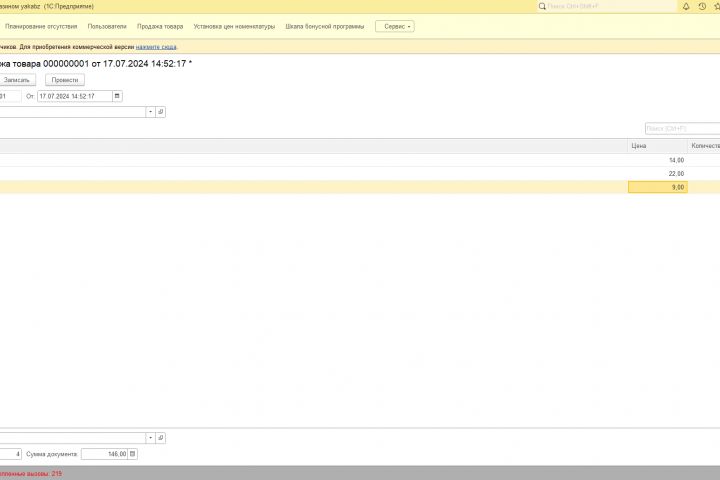
Task: Open calendar picker next to document date
Action: pos(117,96)
